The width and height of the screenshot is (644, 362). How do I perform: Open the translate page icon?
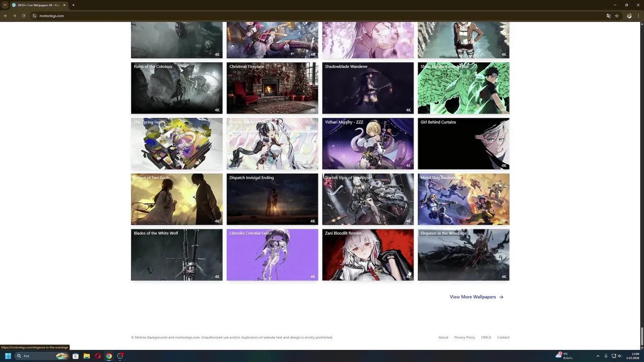coord(608,16)
